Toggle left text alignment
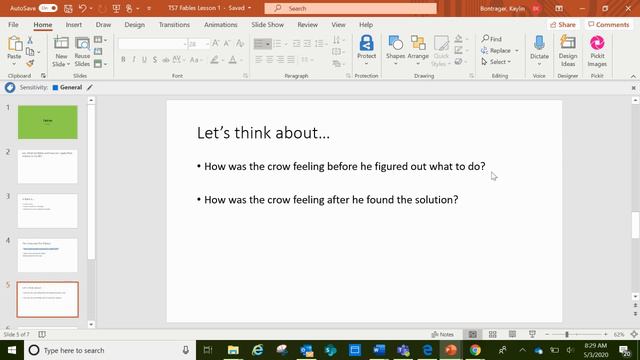The width and height of the screenshot is (640, 360). point(259,60)
